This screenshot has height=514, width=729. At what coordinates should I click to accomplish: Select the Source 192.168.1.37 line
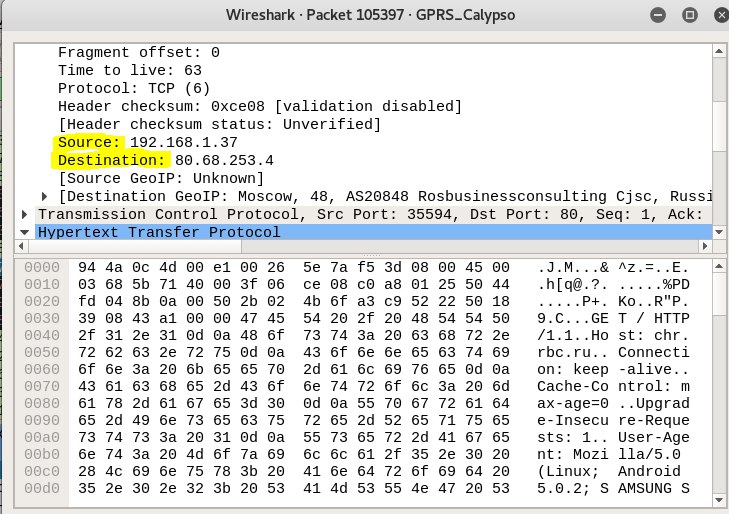pos(148,142)
